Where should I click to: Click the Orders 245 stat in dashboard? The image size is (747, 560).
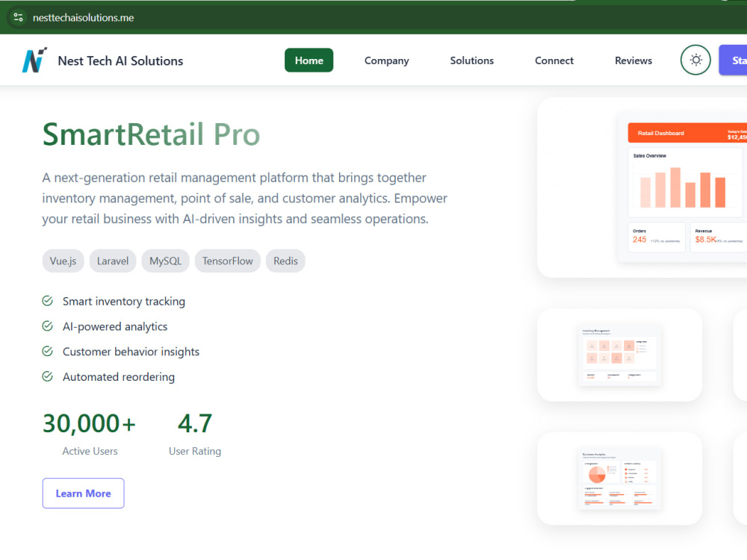coord(656,237)
